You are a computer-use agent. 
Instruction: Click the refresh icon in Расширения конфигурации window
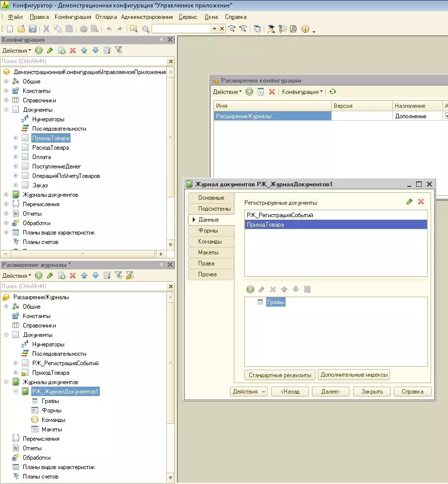[333, 92]
